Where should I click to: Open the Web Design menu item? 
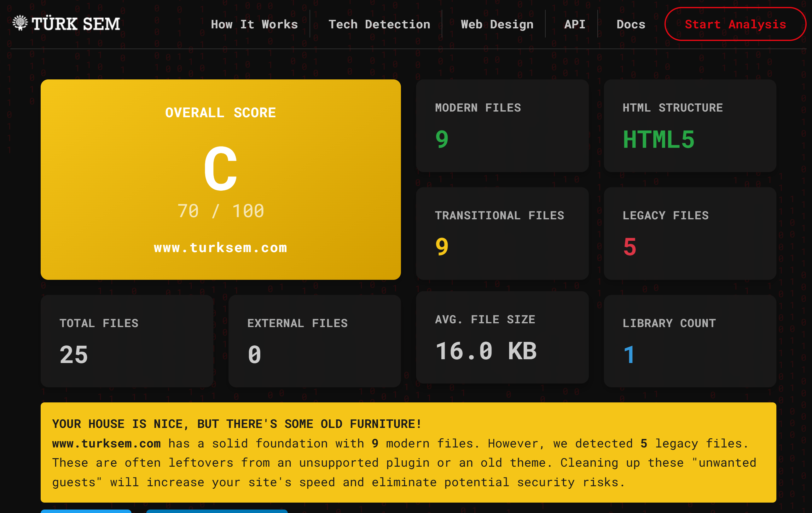pyautogui.click(x=497, y=24)
